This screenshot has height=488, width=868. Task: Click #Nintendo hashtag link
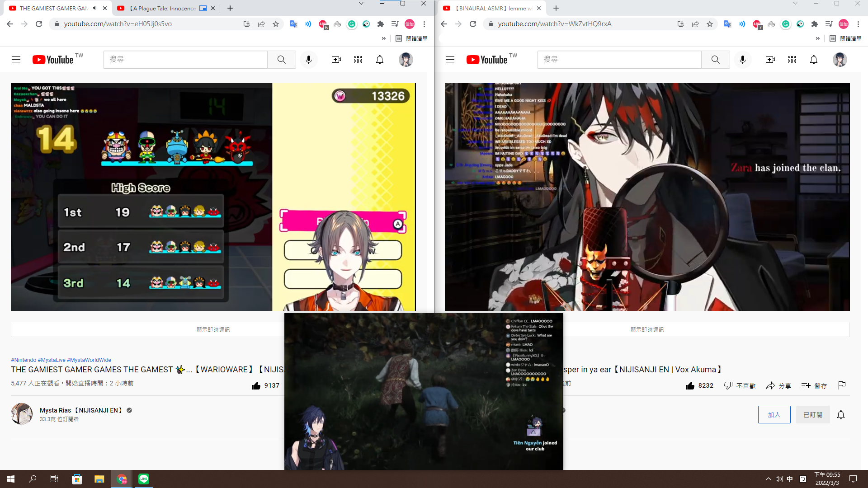point(24,360)
